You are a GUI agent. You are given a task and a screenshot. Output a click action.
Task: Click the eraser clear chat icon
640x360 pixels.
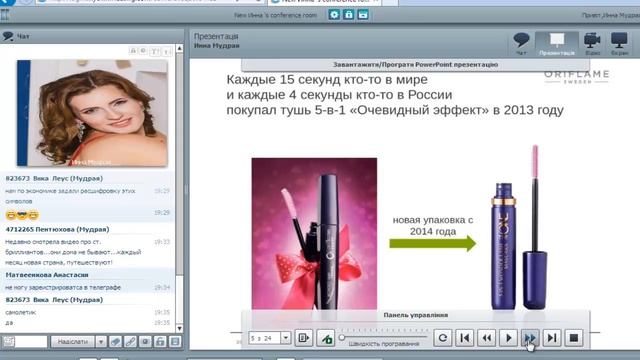116,342
